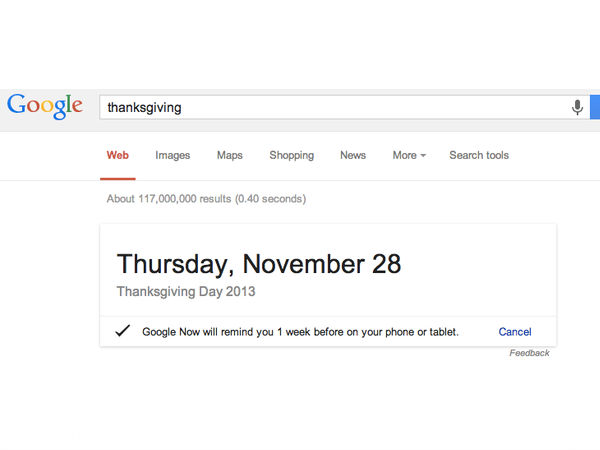Click the checkmark beside the Google Now reminder
The width and height of the screenshot is (600, 450).
click(x=123, y=332)
